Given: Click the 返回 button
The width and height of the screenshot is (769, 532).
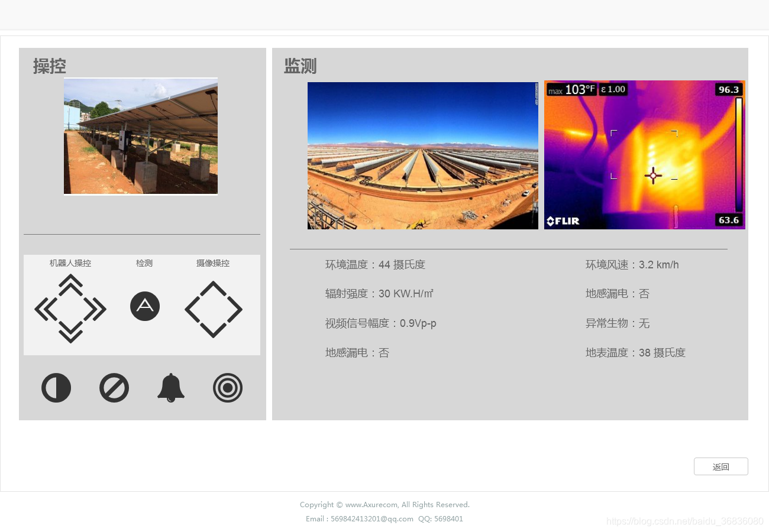Looking at the screenshot, I should (721, 466).
